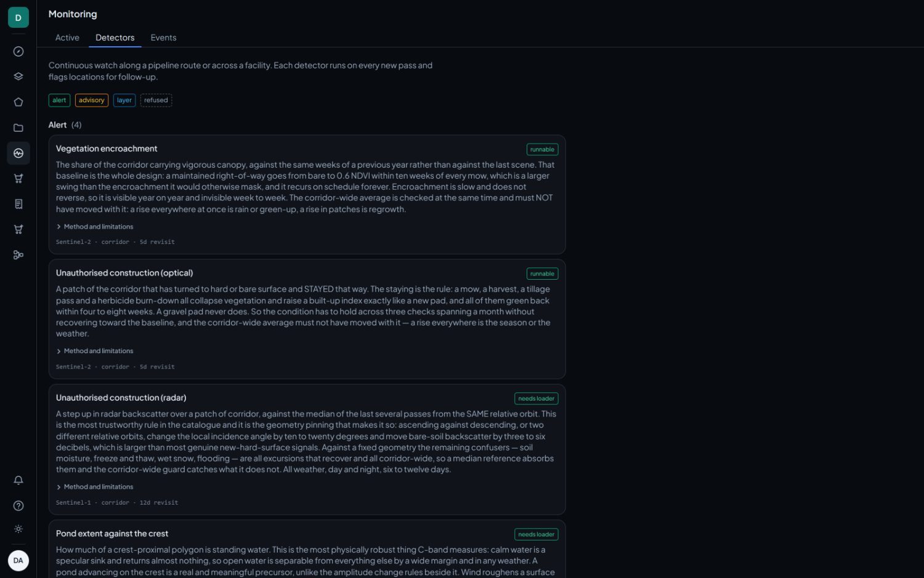
Task: Click runnable badge on Unauthorised construction (optical)
Action: (542, 274)
